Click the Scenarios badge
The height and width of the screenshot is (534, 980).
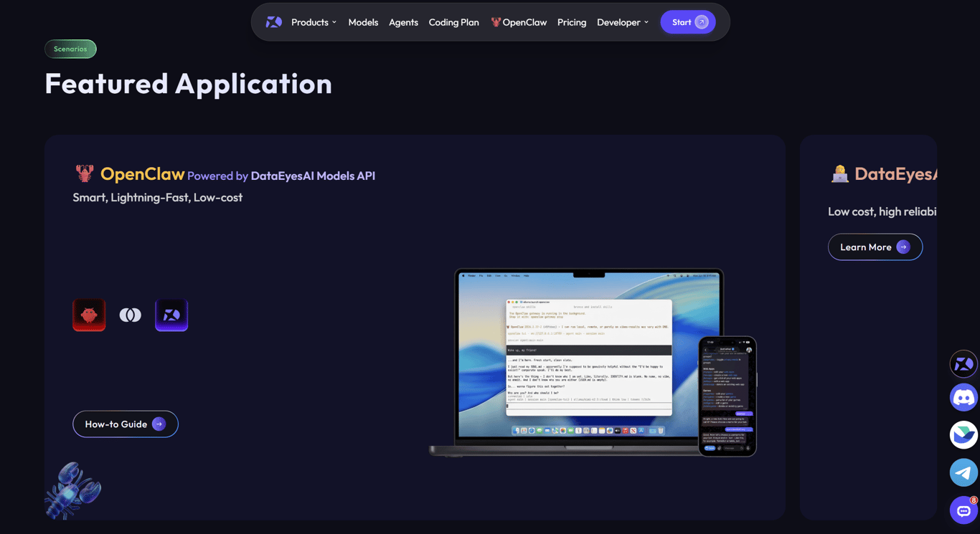pos(70,49)
